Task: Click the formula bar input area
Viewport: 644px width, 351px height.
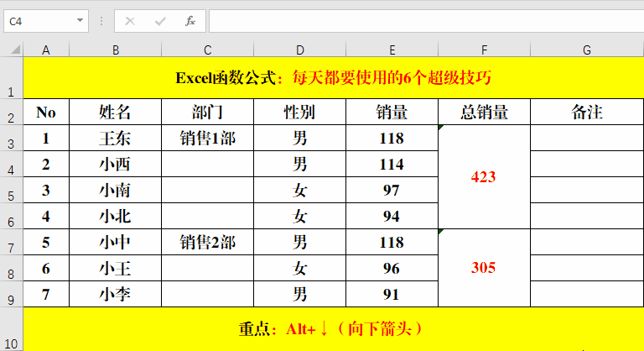Action: (426, 21)
